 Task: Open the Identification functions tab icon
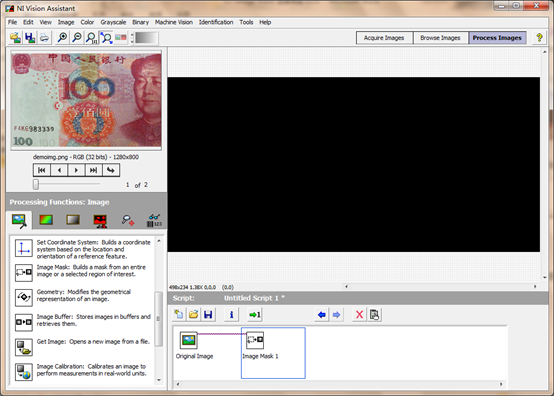tap(154, 220)
